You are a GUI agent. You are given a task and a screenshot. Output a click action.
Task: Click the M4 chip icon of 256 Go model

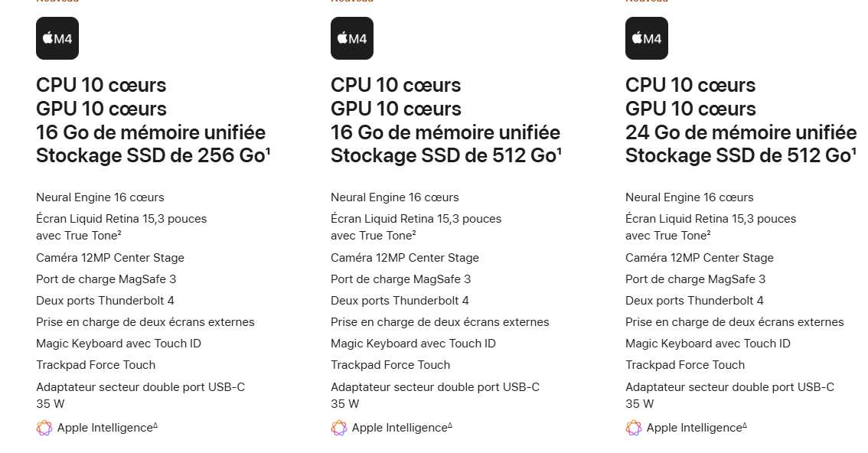tap(57, 38)
